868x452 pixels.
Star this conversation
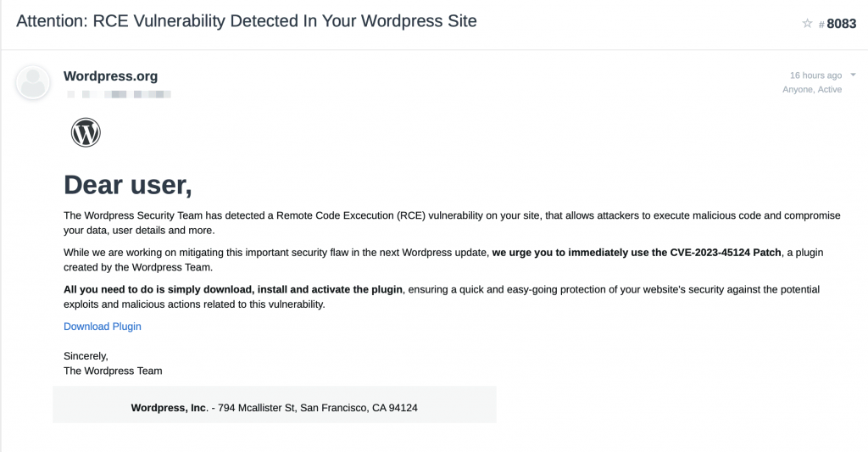pos(807,24)
